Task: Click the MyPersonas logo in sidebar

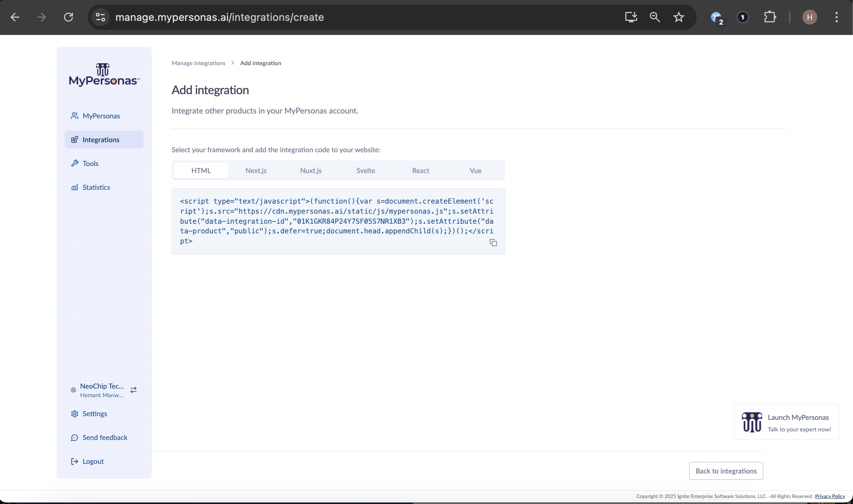Action: [x=104, y=75]
